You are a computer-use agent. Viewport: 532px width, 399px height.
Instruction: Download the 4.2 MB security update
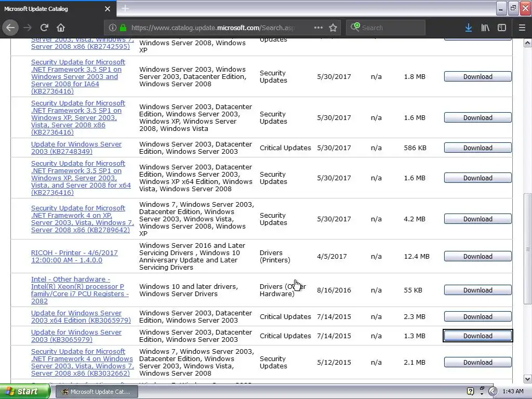tap(478, 219)
